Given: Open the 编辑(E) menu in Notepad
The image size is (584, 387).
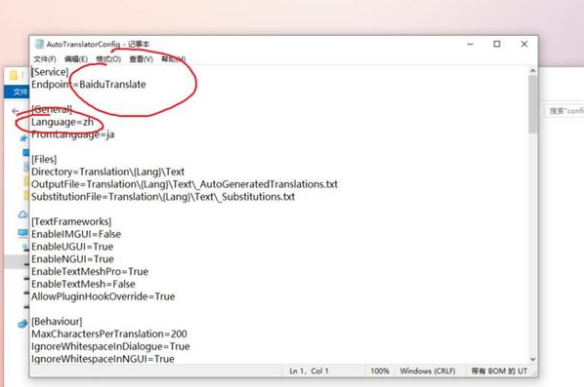Looking at the screenshot, I should [76, 59].
